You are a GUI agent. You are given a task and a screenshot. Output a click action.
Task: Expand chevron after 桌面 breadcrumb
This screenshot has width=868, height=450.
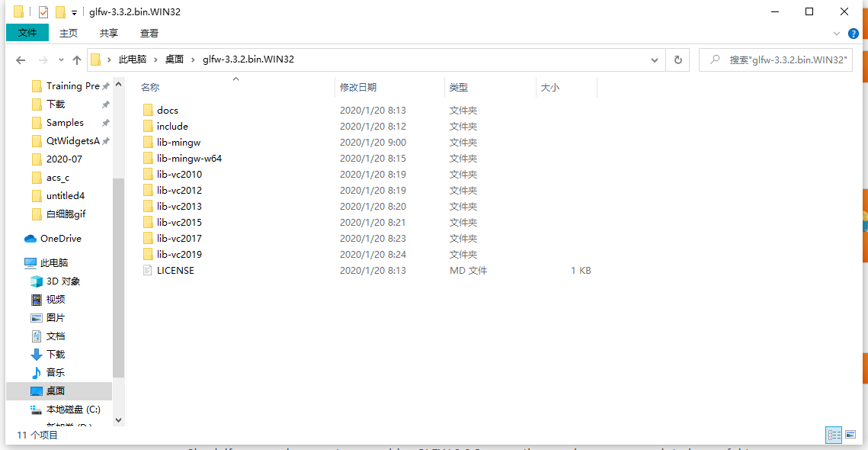tap(194, 59)
